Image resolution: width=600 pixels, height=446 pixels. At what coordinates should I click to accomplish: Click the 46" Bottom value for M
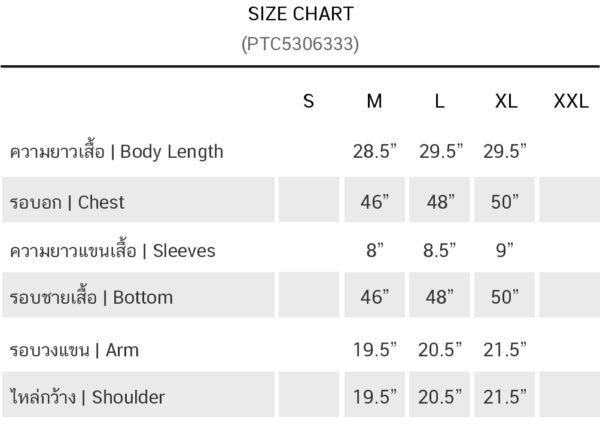coord(375,297)
